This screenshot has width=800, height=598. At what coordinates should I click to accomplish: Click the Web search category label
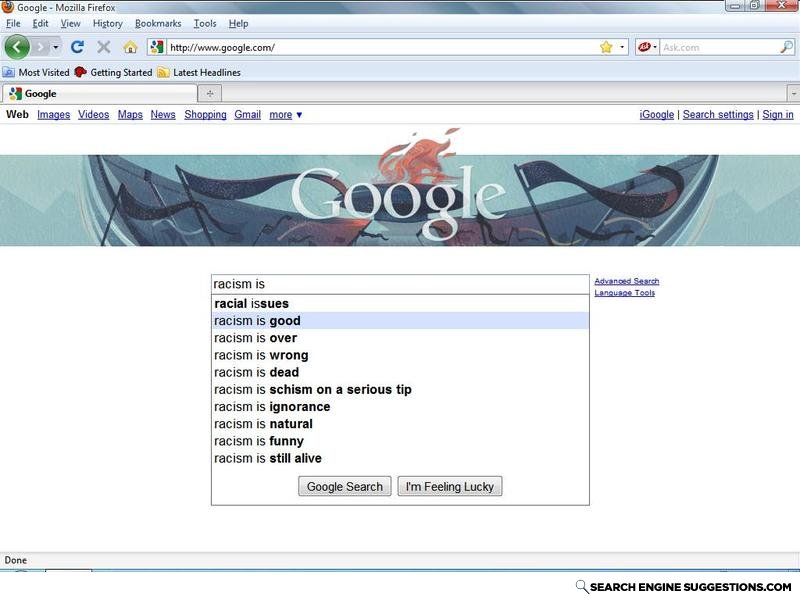17,115
